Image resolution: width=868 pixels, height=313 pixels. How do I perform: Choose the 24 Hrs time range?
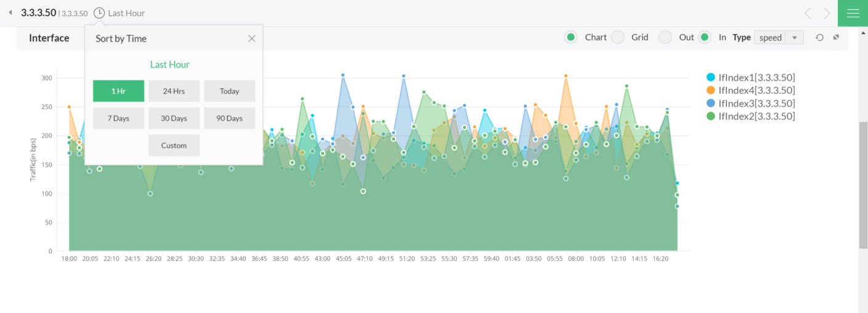174,91
